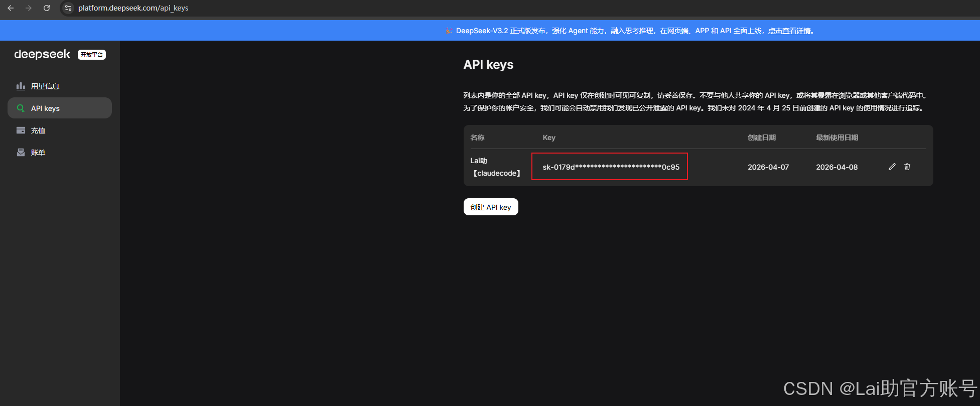The height and width of the screenshot is (406, 980).
Task: Click key name Lai助【claudecode】
Action: pyautogui.click(x=496, y=167)
